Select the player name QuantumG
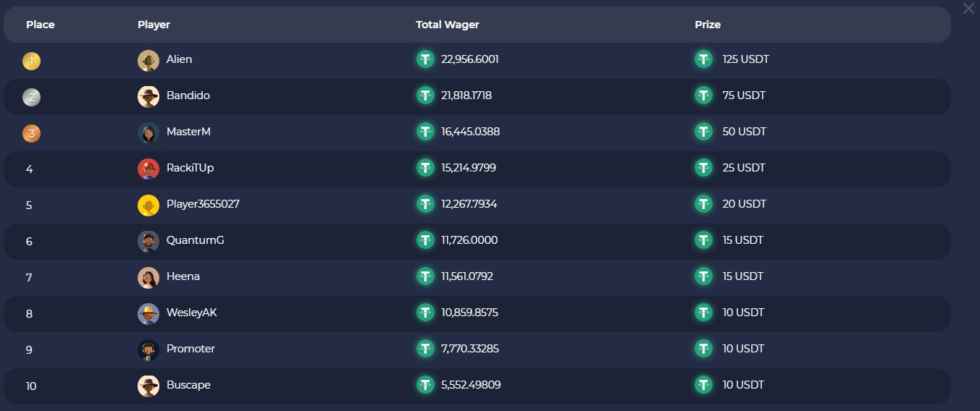 coord(196,240)
